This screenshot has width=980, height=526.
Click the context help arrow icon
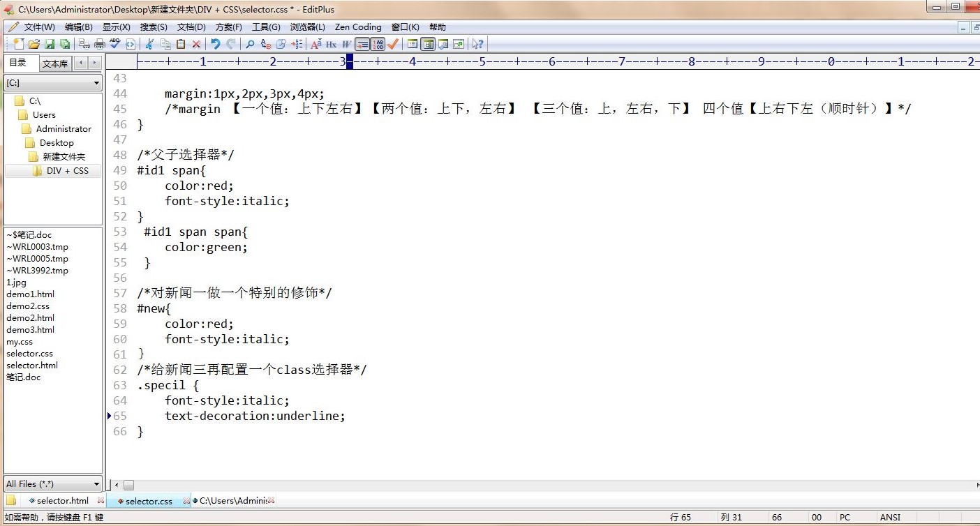477,44
